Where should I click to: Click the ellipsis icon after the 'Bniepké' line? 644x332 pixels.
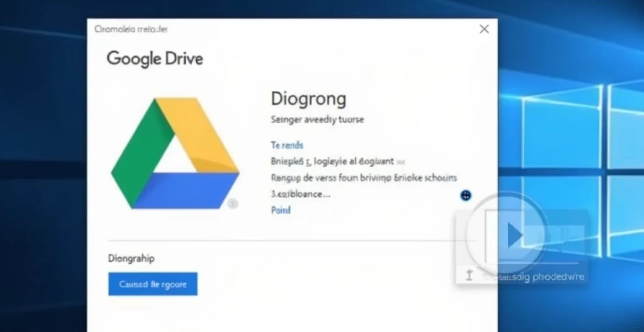(401, 161)
